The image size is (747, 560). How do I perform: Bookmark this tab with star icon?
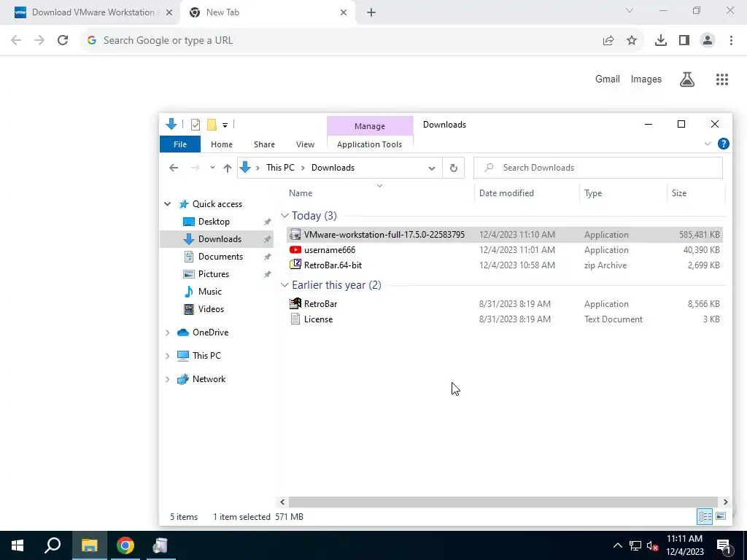632,41
